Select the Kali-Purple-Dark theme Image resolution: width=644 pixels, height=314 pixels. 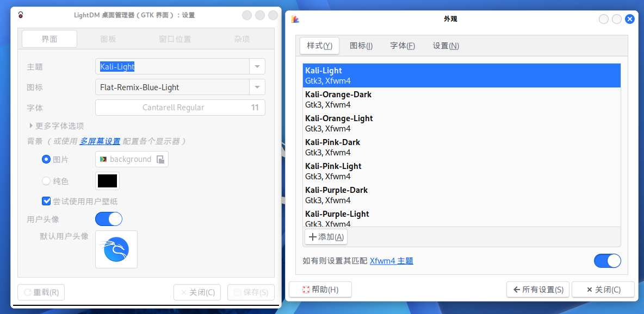462,195
